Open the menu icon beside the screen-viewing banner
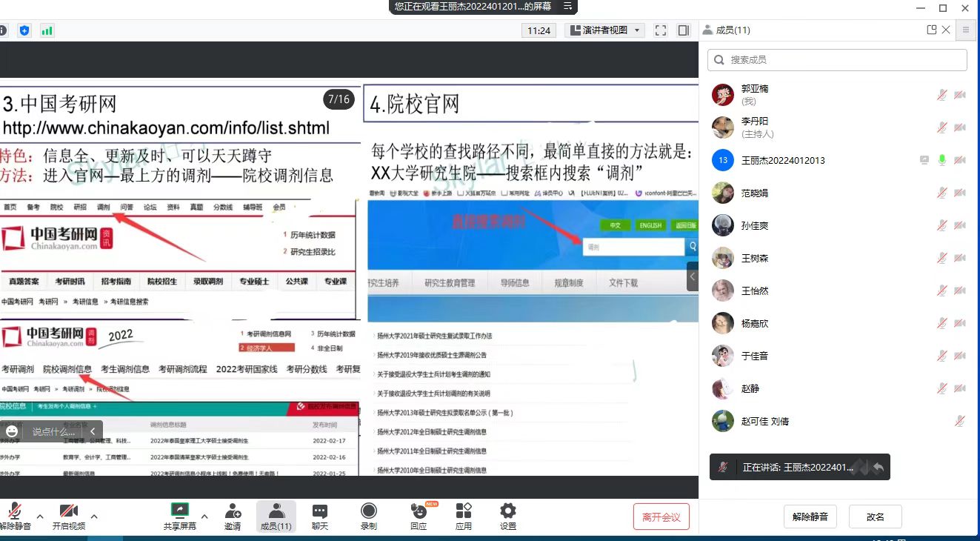Viewport: 980px width, 541px height. point(567,7)
